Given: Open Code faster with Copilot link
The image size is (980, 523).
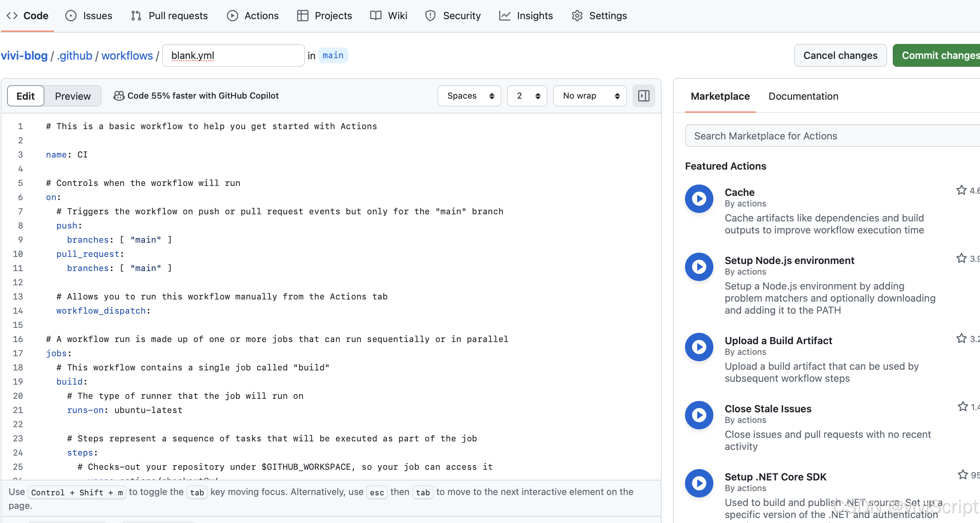Looking at the screenshot, I should point(203,96).
